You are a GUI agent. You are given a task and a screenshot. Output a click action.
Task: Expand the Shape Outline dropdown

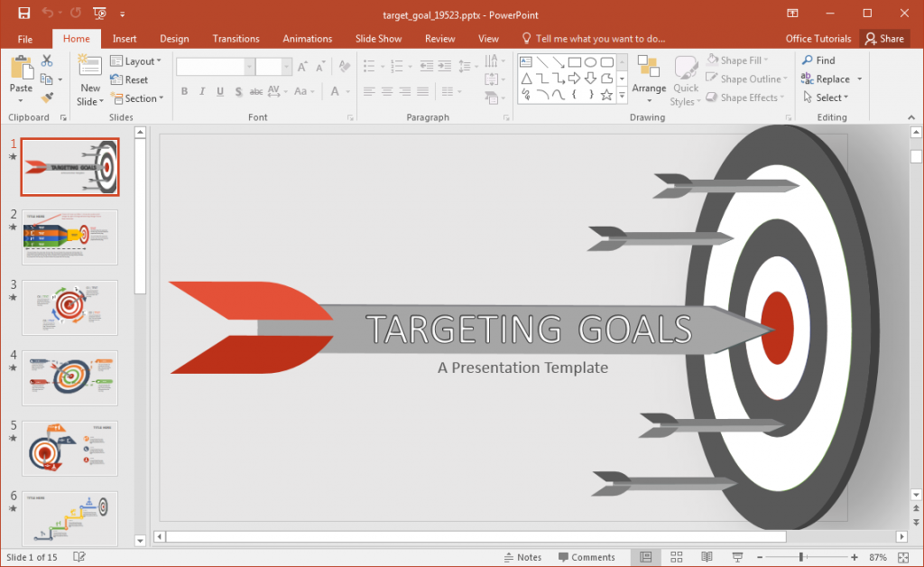coord(746,79)
